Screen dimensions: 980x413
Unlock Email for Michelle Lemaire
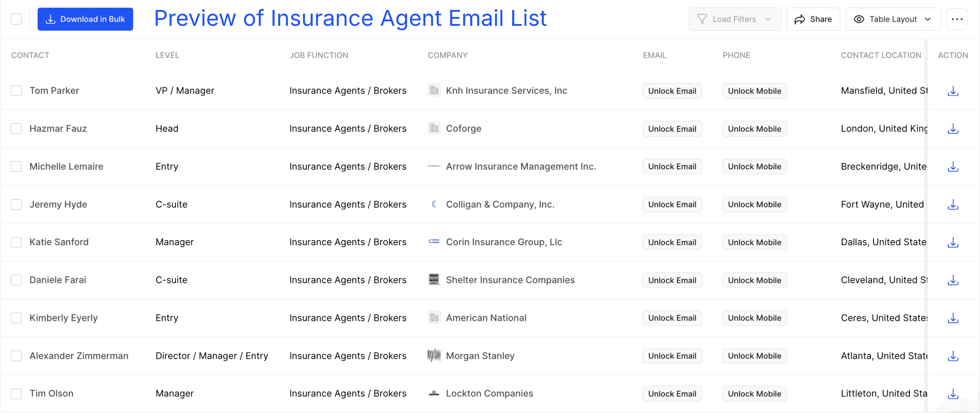[672, 166]
